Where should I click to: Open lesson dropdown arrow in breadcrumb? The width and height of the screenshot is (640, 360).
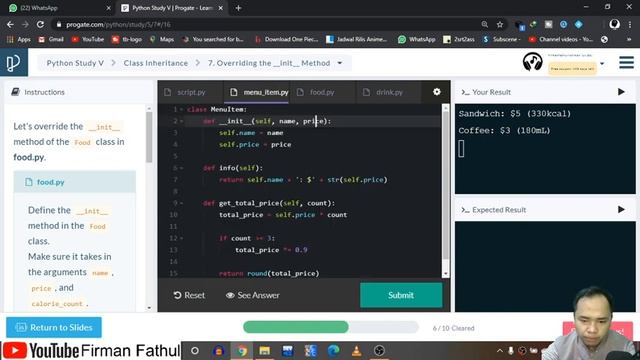[x=340, y=63]
